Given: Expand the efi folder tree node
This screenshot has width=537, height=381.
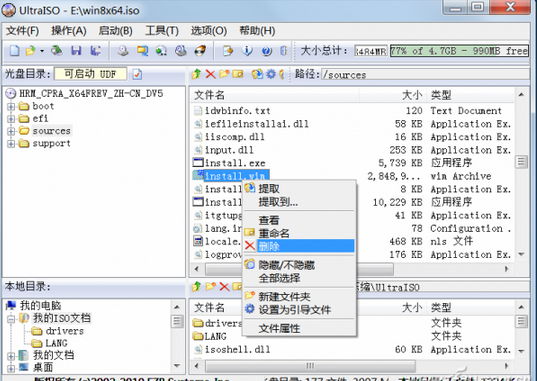Looking at the screenshot, I should (11, 119).
